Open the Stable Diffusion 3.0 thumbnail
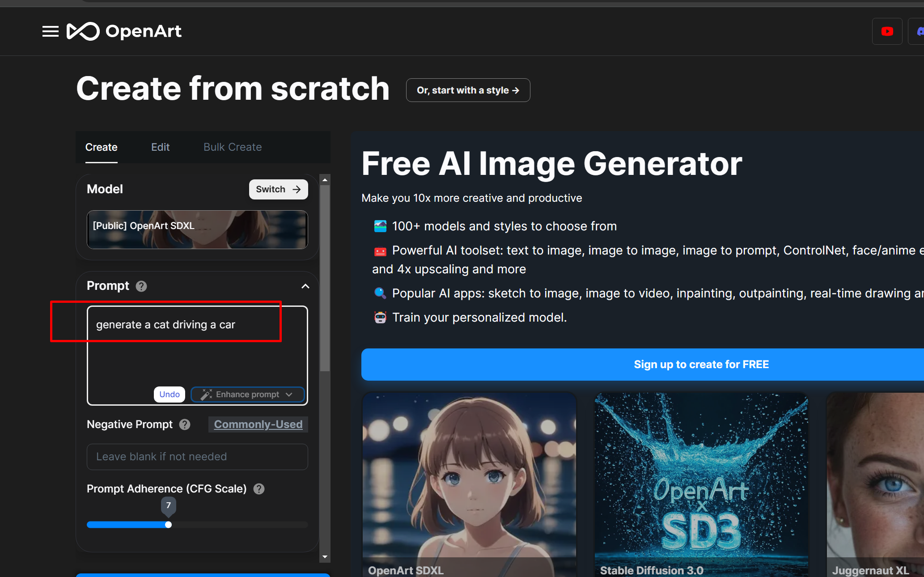The height and width of the screenshot is (577, 924). point(701,485)
